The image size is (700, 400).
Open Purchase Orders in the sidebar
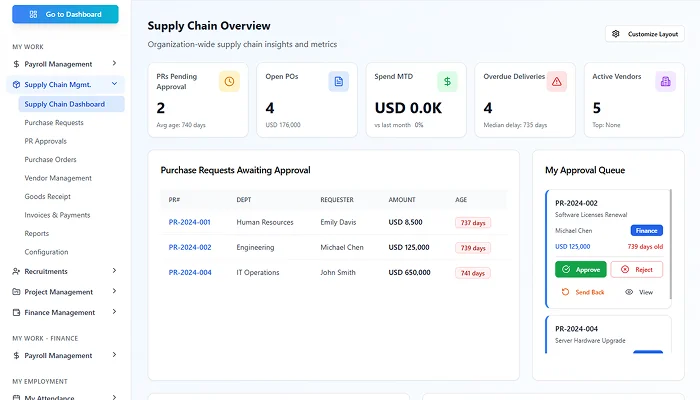point(51,159)
